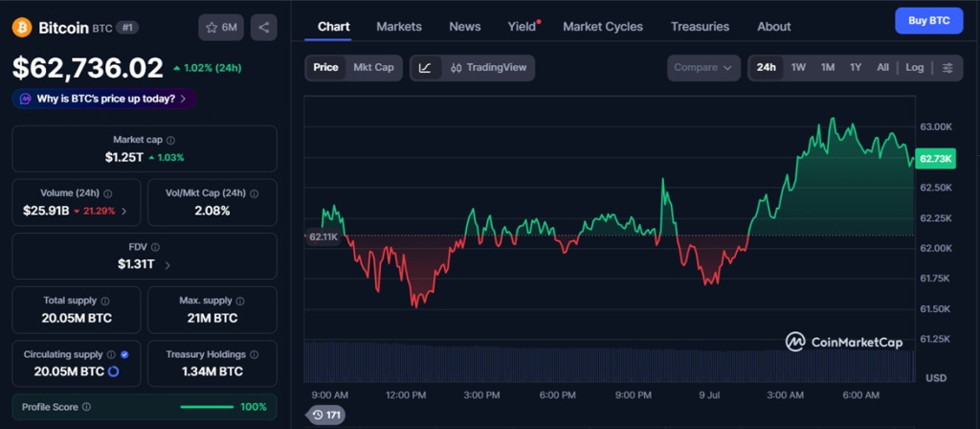Viewport: 980px width, 429px height.
Task: Open the Market Cycles tab
Action: point(603,27)
